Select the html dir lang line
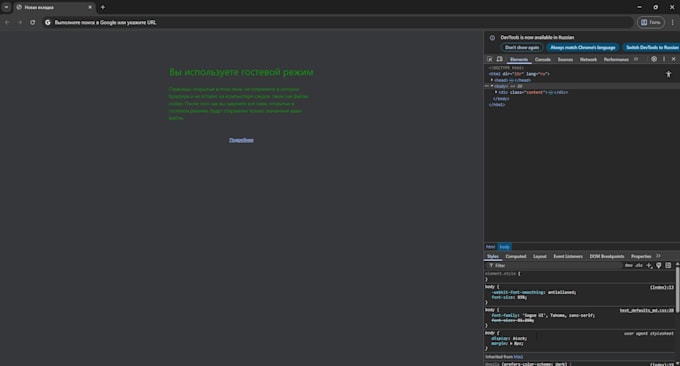Screen dimensions: 680x366 coord(519,74)
